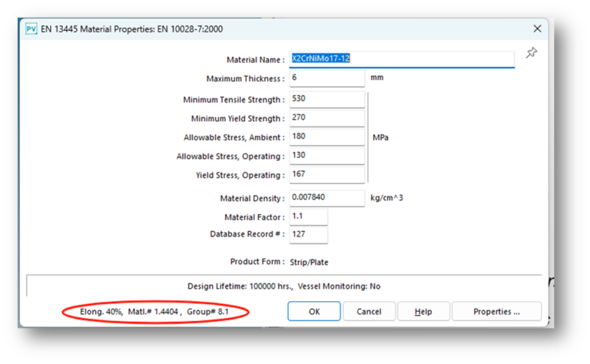Screen dimensions: 590x364
Task: Focus the Material Density field
Action: (x=326, y=198)
